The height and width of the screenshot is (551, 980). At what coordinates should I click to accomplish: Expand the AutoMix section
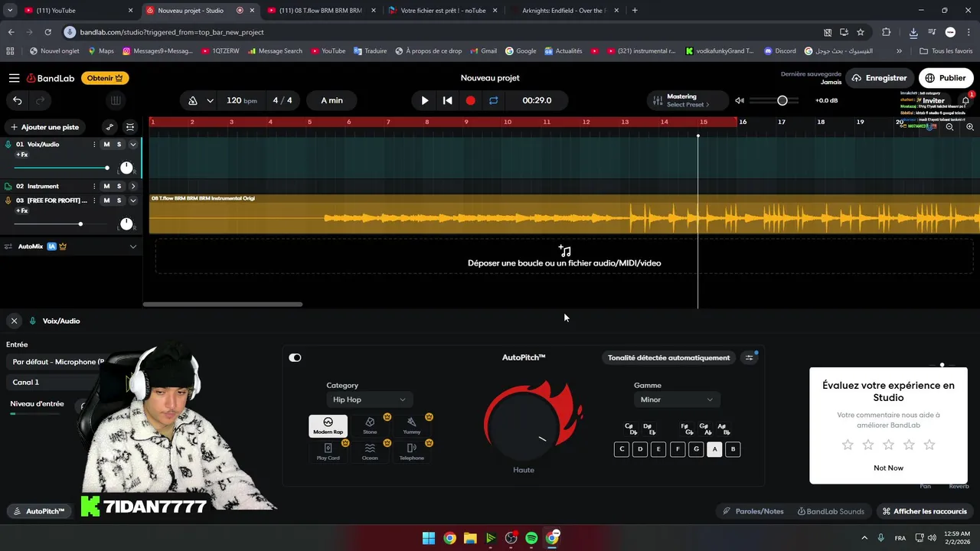pyautogui.click(x=132, y=246)
